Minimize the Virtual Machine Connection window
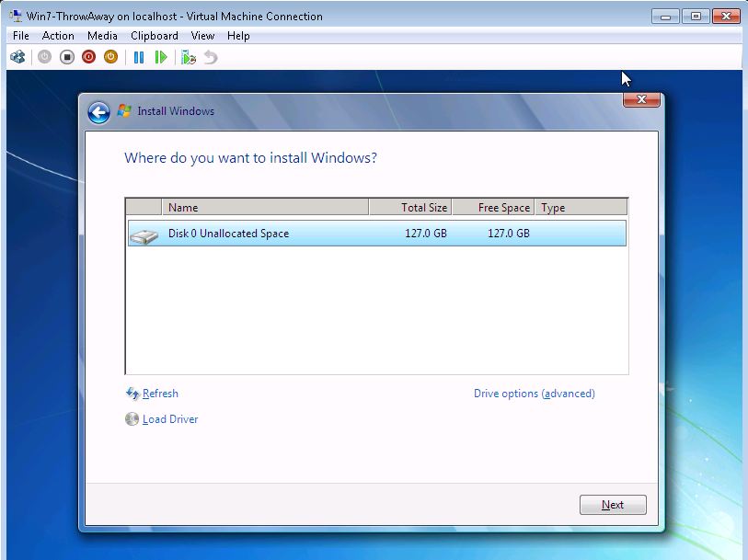This screenshot has height=560, width=748. (x=665, y=17)
